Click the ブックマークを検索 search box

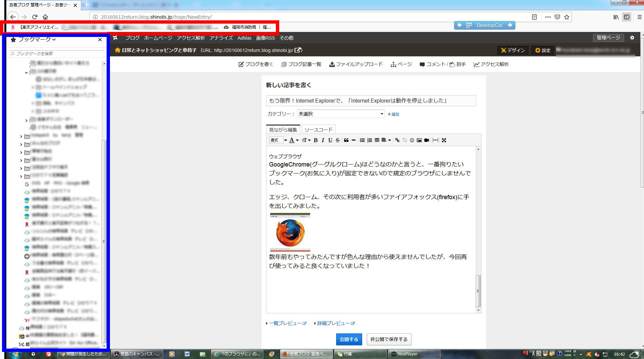tap(57, 54)
